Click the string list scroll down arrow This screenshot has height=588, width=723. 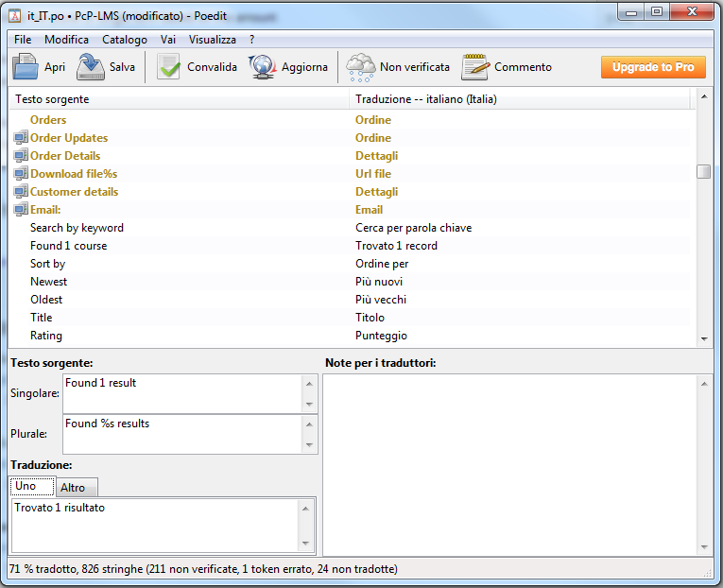(704, 339)
